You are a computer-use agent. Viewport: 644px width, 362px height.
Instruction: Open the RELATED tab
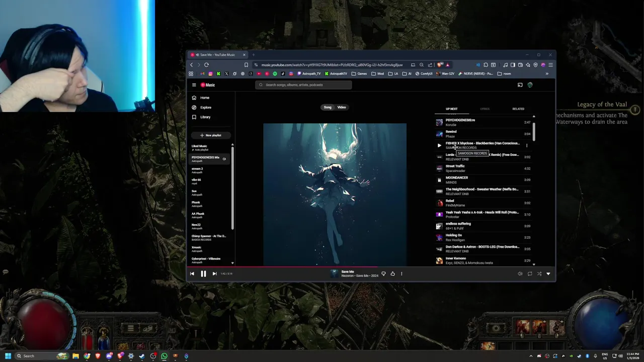[518, 109]
